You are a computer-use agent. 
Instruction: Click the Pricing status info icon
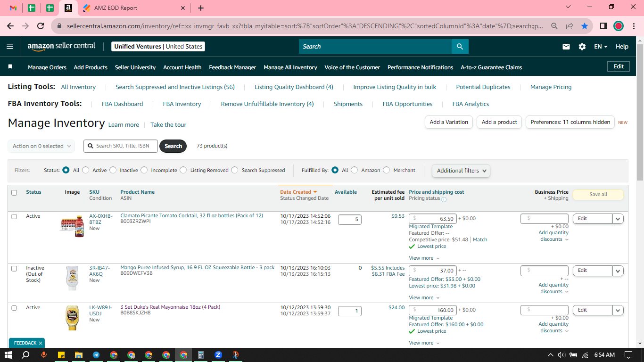(x=444, y=199)
